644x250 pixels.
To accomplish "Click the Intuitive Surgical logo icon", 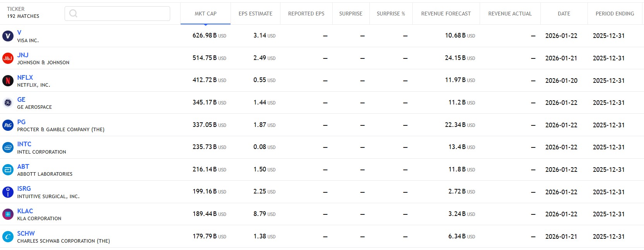I will [x=8, y=192].
